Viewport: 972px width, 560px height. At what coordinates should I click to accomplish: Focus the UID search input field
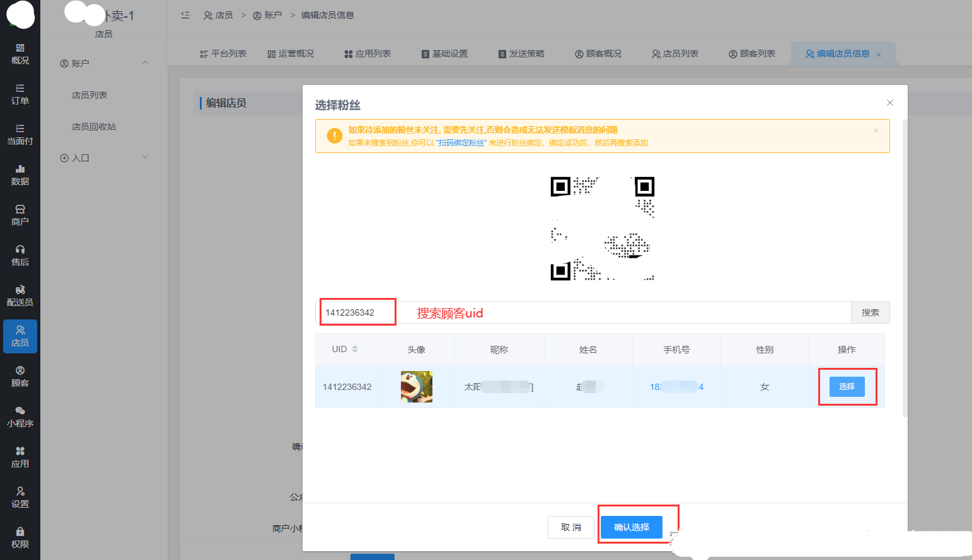click(x=584, y=312)
